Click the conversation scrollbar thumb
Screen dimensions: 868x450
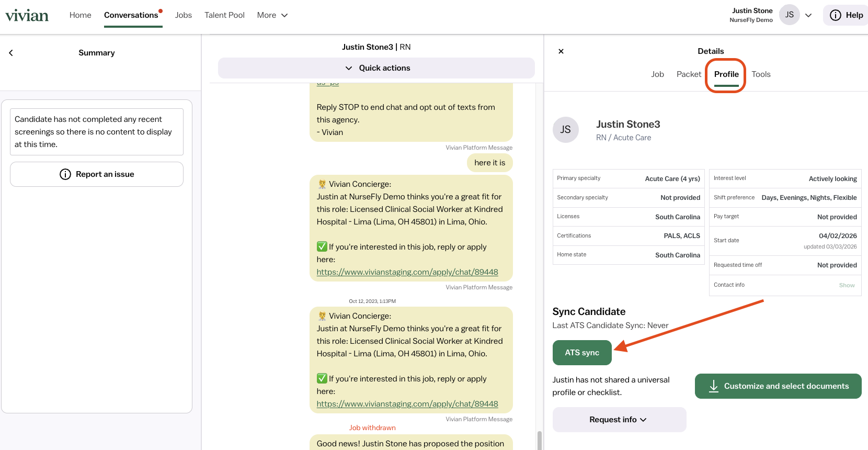tap(539, 440)
